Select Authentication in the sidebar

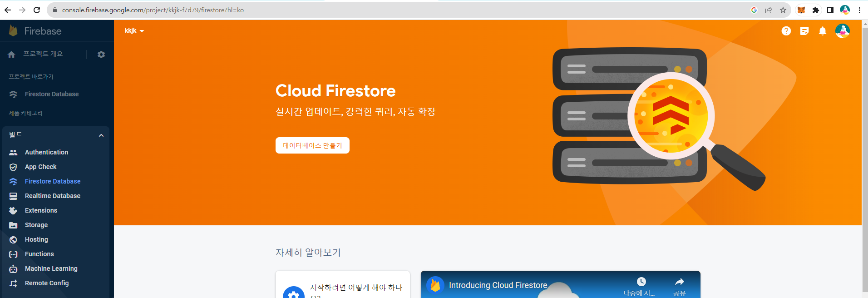(x=47, y=152)
